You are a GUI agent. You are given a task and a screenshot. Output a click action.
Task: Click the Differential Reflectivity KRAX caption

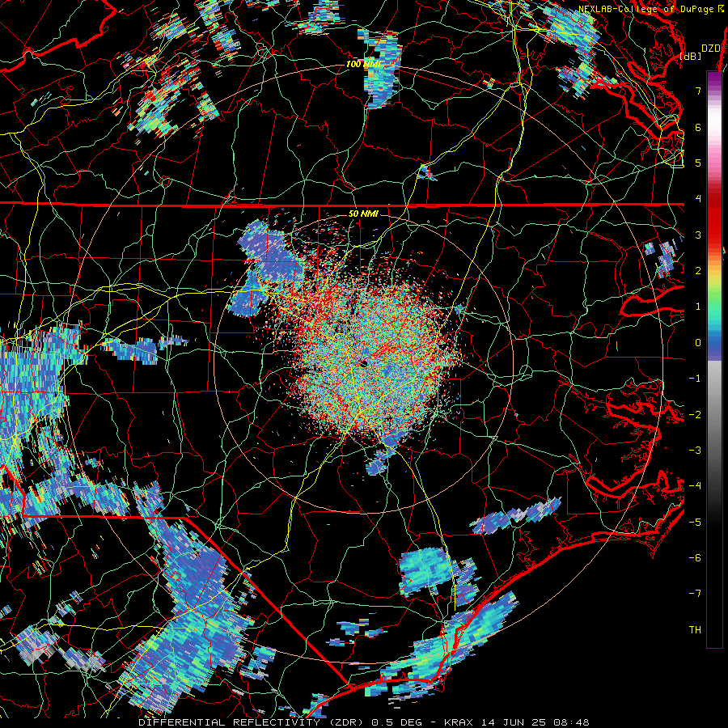point(364,722)
